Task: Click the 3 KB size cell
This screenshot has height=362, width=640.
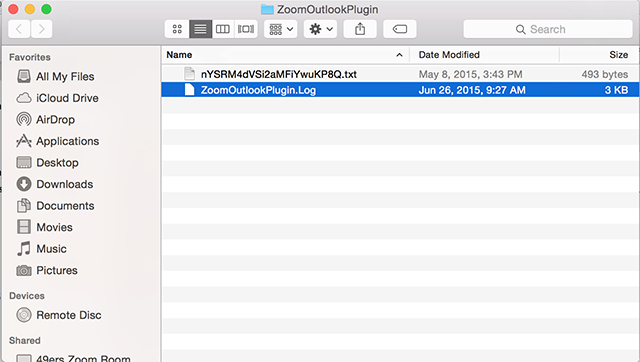Action: [x=616, y=90]
